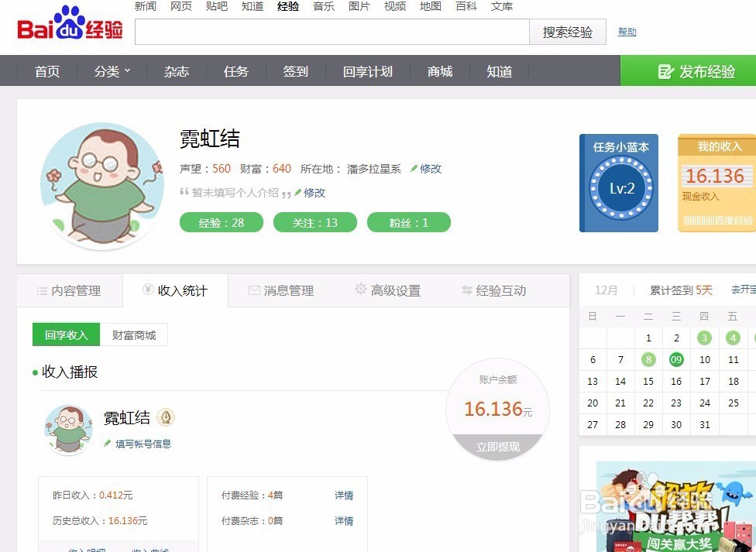Click the 搜索经验 search button
The image size is (756, 552).
pyautogui.click(x=568, y=33)
